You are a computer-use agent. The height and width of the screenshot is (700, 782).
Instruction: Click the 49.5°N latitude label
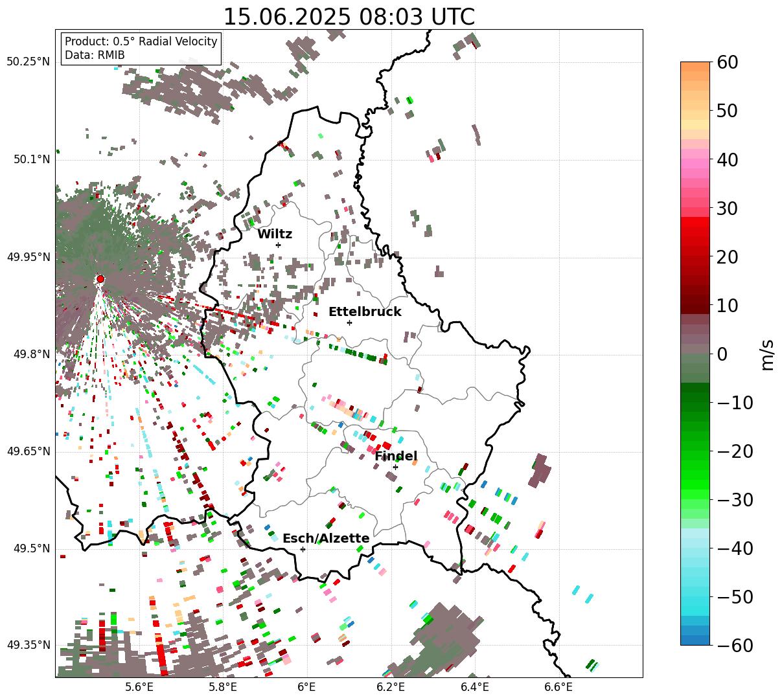pos(32,548)
